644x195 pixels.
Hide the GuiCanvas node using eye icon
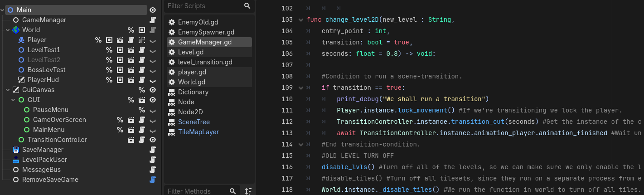153,90
